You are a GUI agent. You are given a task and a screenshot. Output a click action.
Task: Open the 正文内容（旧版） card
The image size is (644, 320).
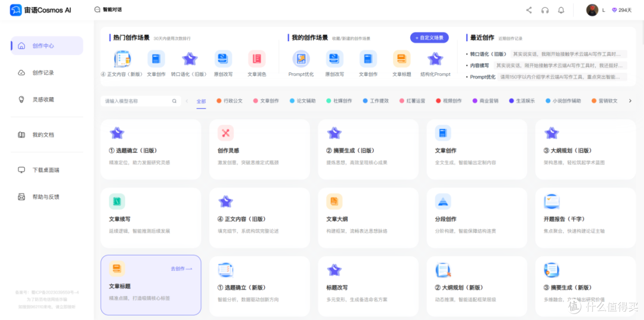pyautogui.click(x=259, y=217)
